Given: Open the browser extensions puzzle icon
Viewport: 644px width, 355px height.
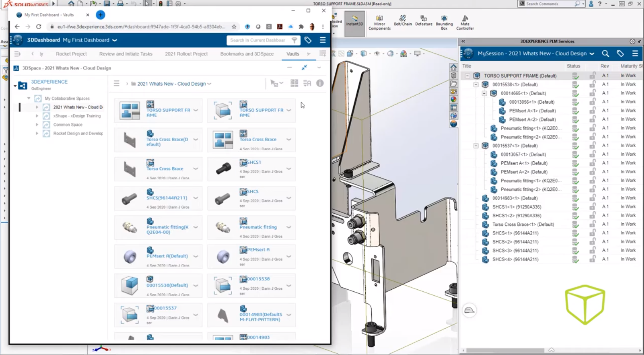Looking at the screenshot, I should coord(301,27).
